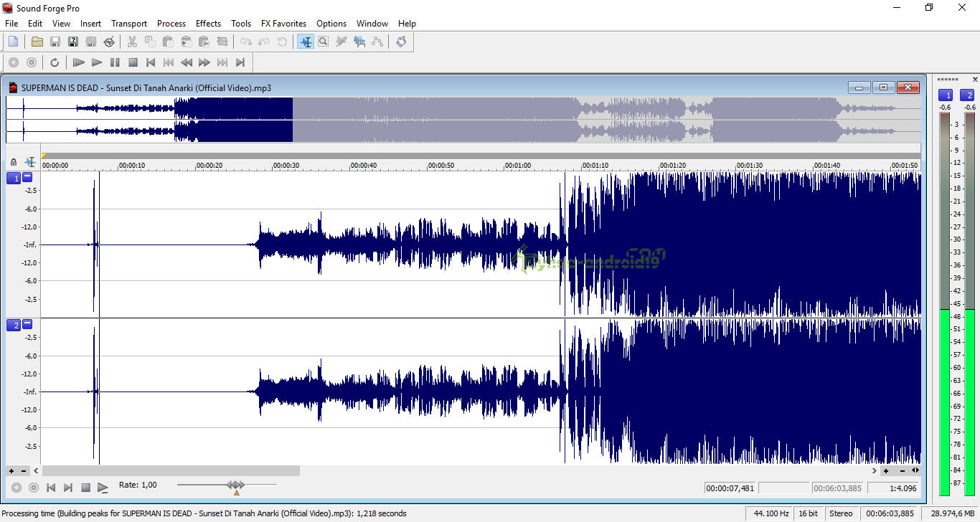Toggle meter channel 1 button
Viewport: 980px width, 522px height.
(x=946, y=95)
